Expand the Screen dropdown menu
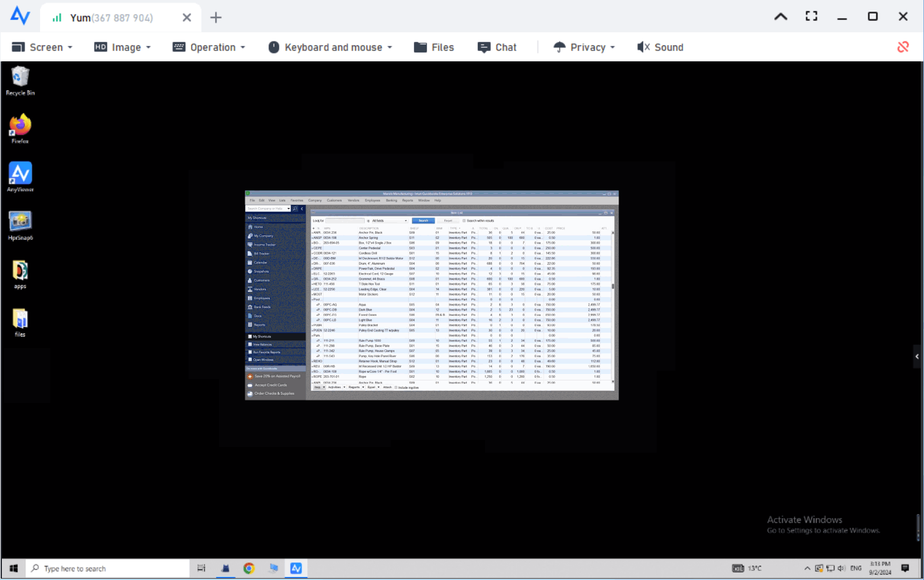 click(x=43, y=47)
